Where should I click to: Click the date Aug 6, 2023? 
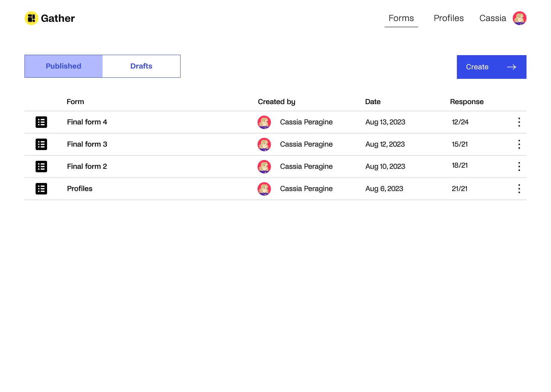coord(384,189)
